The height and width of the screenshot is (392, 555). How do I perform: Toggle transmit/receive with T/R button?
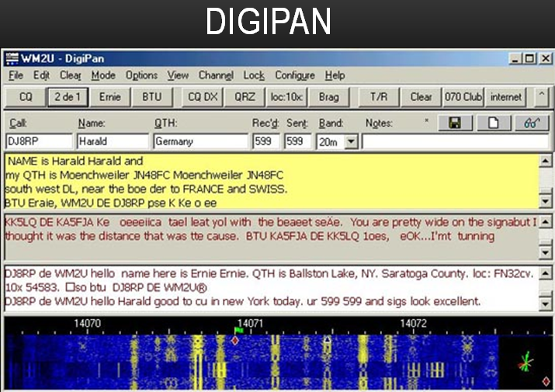point(379,97)
